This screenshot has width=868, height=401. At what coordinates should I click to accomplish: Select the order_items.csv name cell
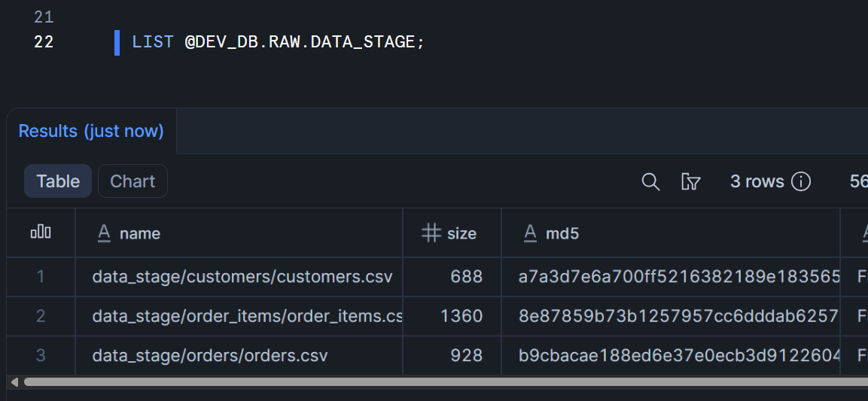pos(247,316)
